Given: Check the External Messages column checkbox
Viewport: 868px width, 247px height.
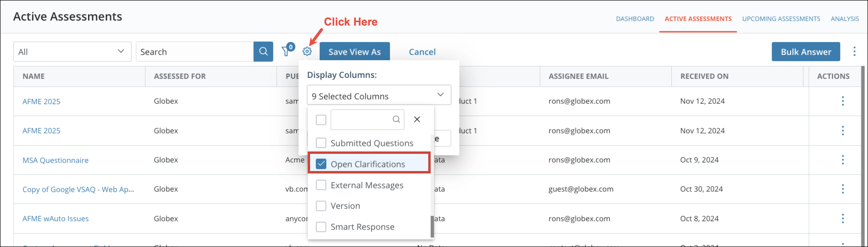Looking at the screenshot, I should [x=321, y=185].
